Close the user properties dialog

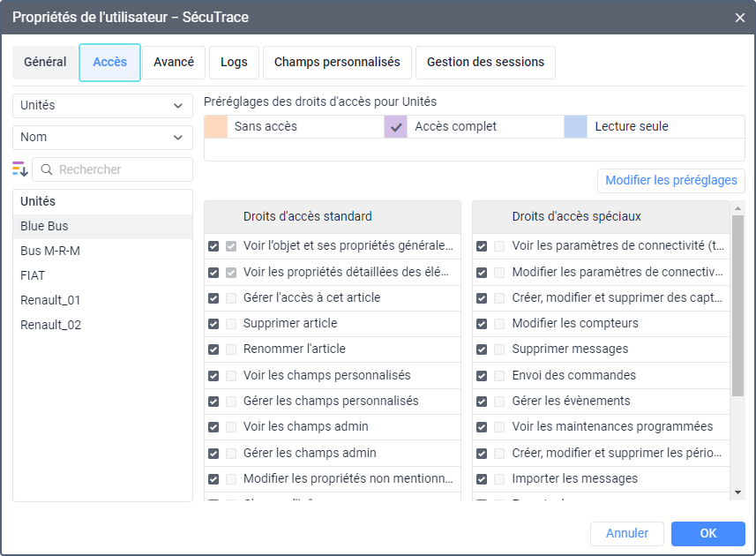click(x=739, y=17)
